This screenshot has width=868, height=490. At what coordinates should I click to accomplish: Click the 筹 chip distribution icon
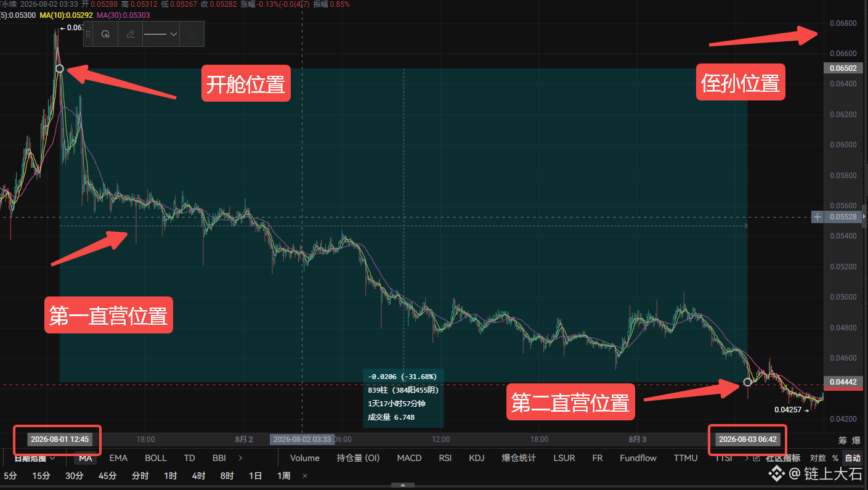tap(842, 440)
